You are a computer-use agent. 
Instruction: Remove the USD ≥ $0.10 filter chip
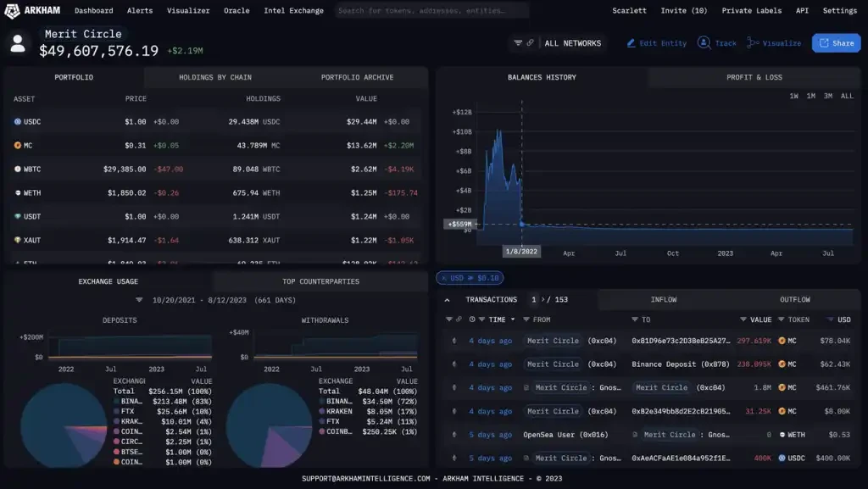click(444, 278)
